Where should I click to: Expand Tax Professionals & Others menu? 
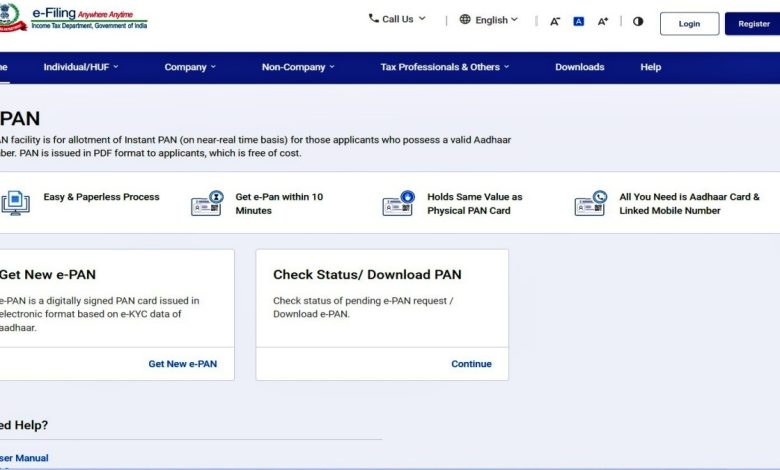445,67
